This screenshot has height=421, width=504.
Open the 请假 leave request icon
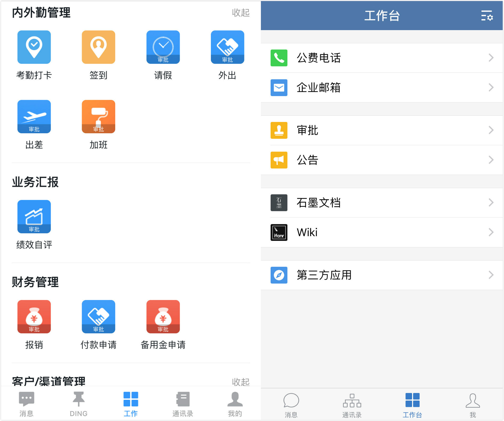pyautogui.click(x=163, y=47)
